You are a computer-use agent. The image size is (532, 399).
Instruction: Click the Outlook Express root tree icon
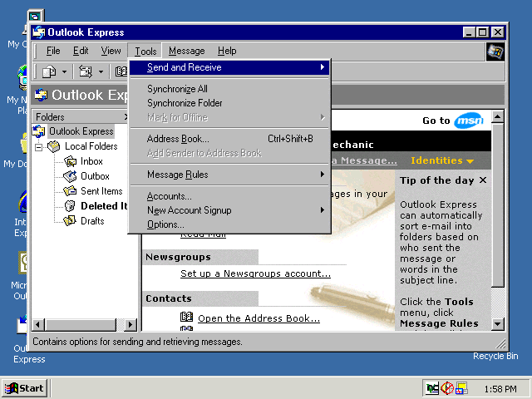coord(39,131)
